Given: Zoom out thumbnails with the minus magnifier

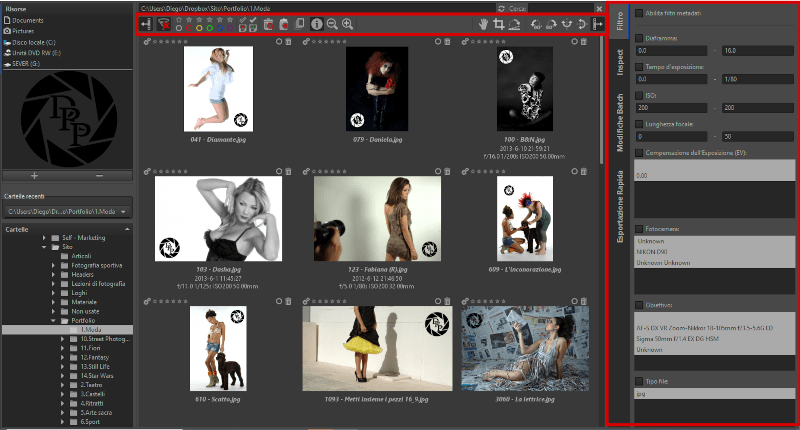Looking at the screenshot, I should point(332,24).
